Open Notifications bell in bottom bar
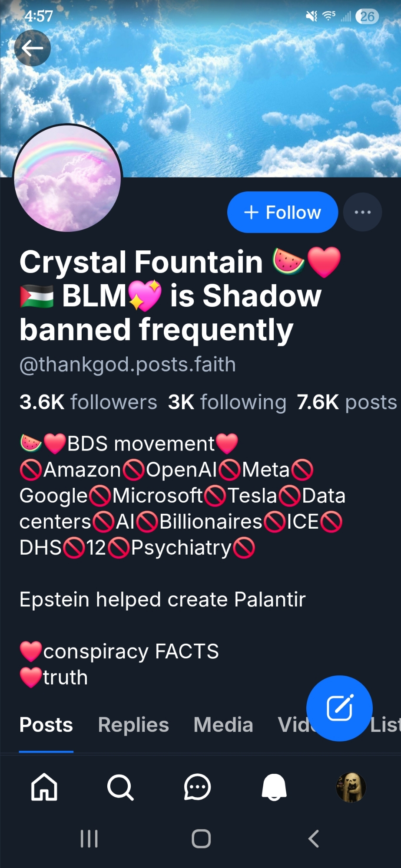Image resolution: width=401 pixels, height=868 pixels. tap(274, 787)
